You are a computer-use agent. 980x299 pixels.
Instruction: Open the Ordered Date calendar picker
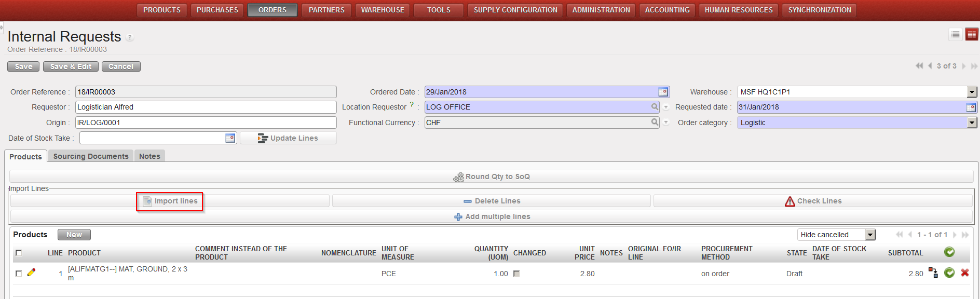coord(663,92)
